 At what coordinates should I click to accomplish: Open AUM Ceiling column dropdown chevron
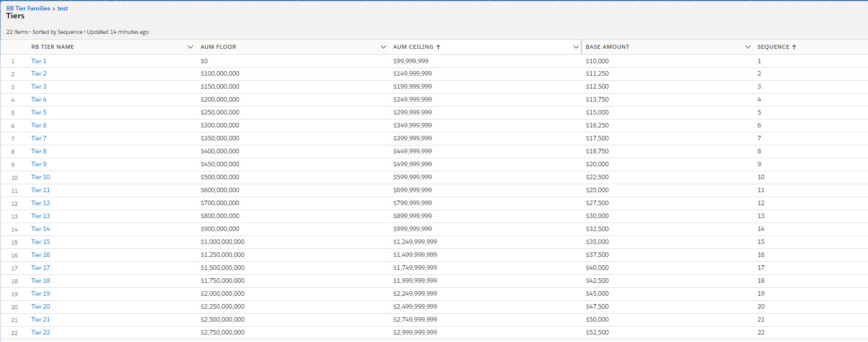[x=576, y=47]
